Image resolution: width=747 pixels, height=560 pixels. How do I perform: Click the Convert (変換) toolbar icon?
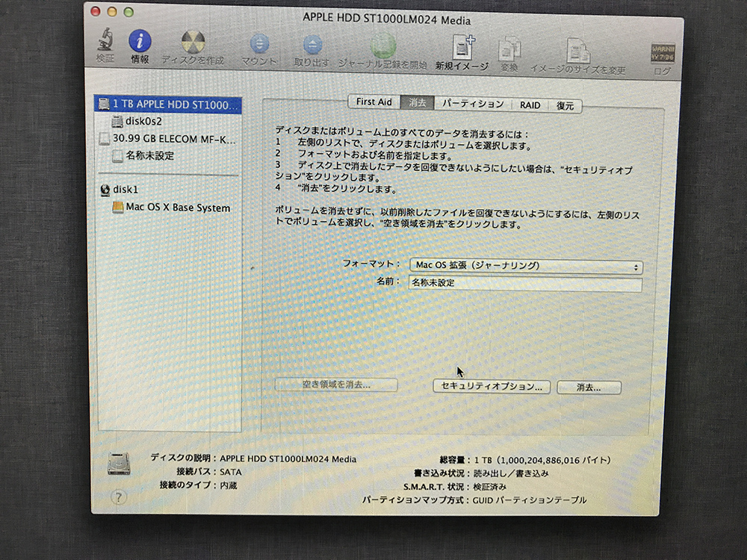(509, 49)
